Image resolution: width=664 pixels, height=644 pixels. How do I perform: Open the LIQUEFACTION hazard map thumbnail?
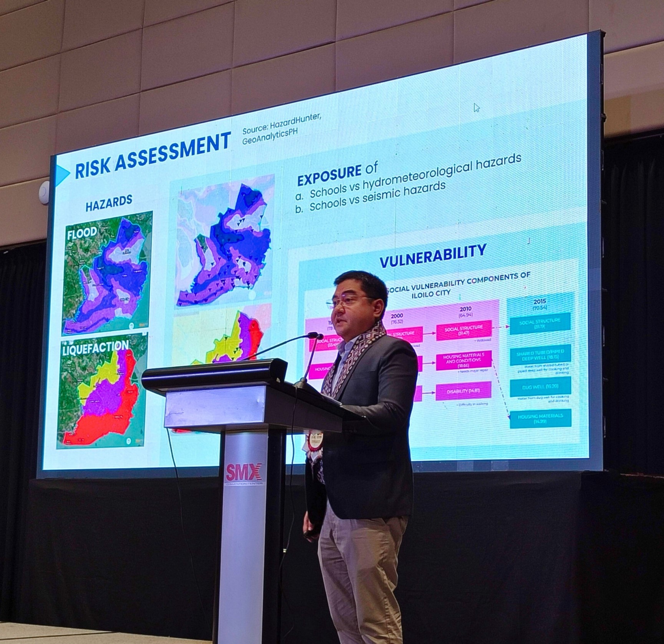point(102,390)
